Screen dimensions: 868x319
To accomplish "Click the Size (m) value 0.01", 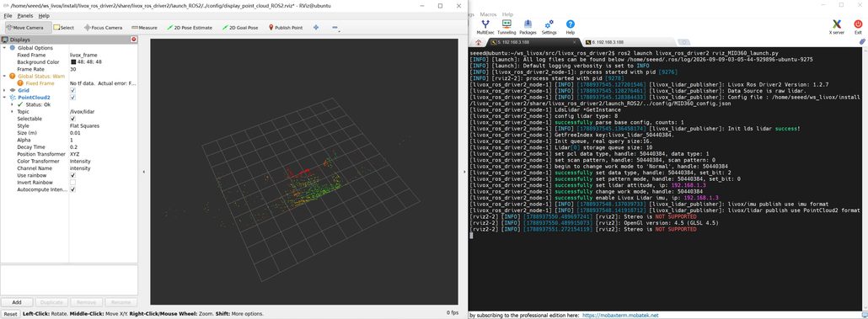I will click(x=75, y=133).
